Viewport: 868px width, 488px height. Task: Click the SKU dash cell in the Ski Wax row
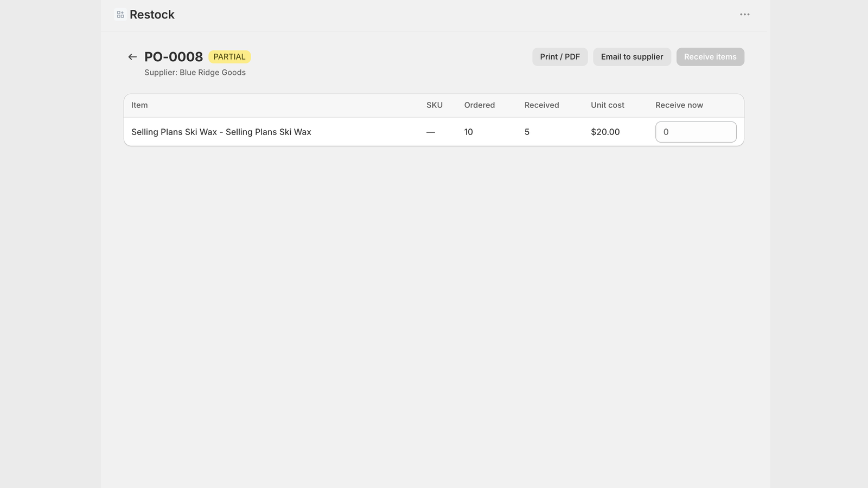point(431,132)
